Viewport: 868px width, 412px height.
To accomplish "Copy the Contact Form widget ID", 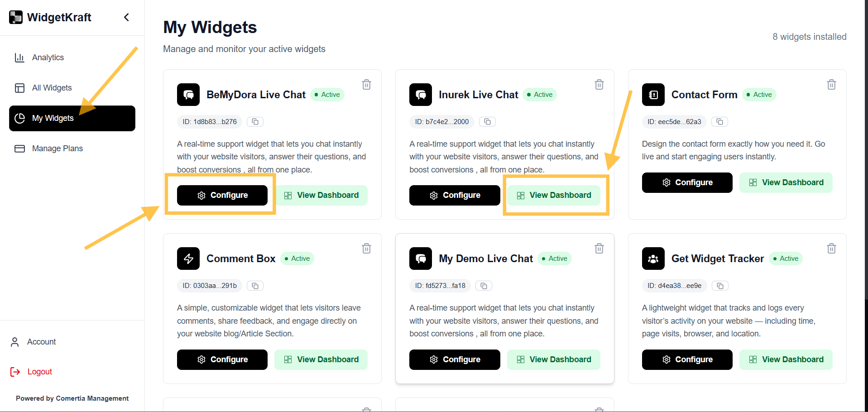I will click(720, 122).
